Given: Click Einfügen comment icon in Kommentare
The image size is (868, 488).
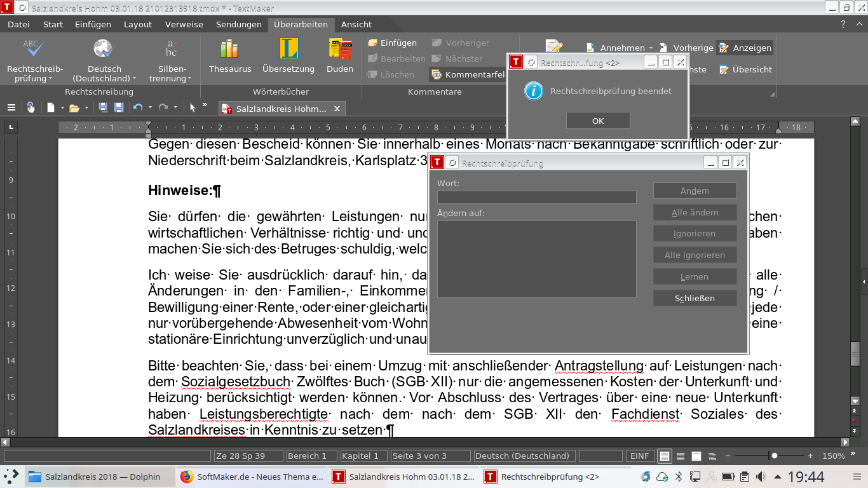Looking at the screenshot, I should tap(392, 43).
